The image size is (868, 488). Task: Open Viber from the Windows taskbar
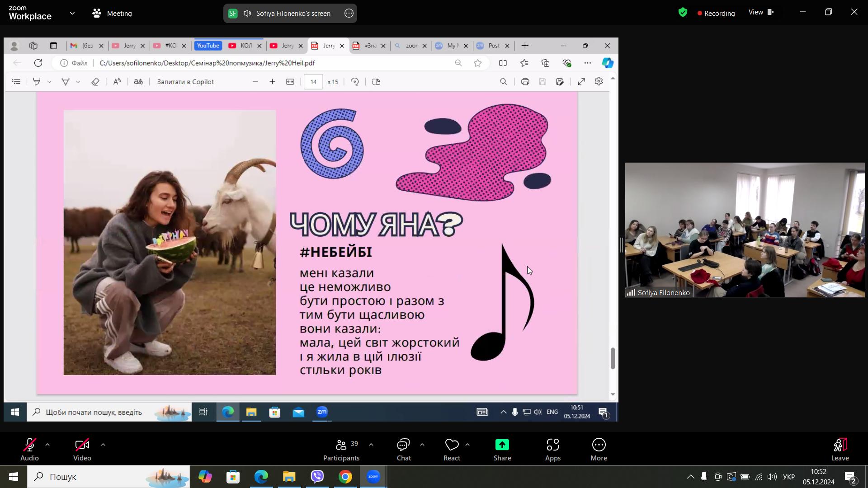pyautogui.click(x=317, y=477)
